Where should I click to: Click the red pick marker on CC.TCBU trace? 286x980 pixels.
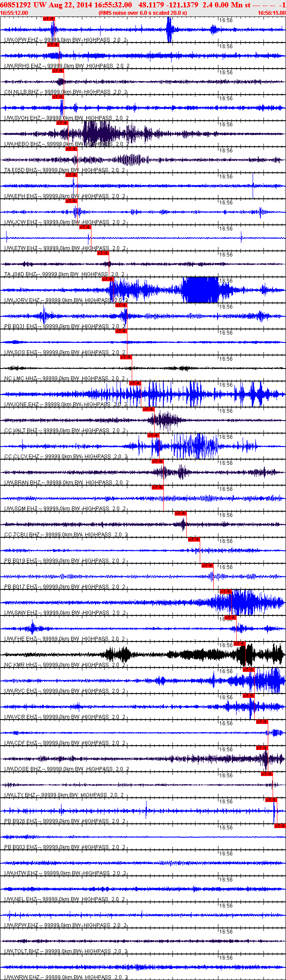click(181, 513)
